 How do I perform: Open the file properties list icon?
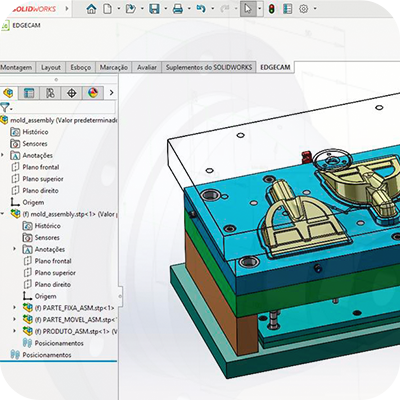pyautogui.click(x=287, y=9)
